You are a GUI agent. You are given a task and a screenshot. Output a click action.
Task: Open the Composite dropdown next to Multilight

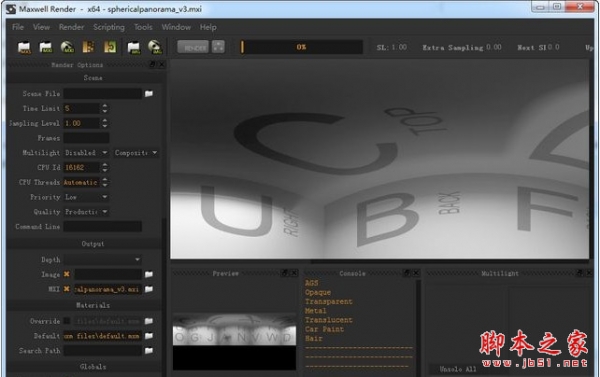pos(136,153)
